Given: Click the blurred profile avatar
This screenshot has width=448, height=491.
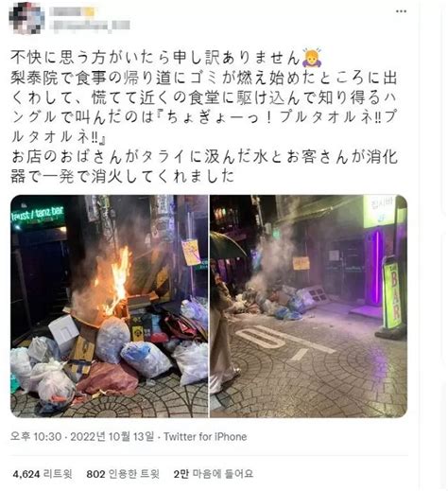Looking at the screenshot, I should click(26, 18).
